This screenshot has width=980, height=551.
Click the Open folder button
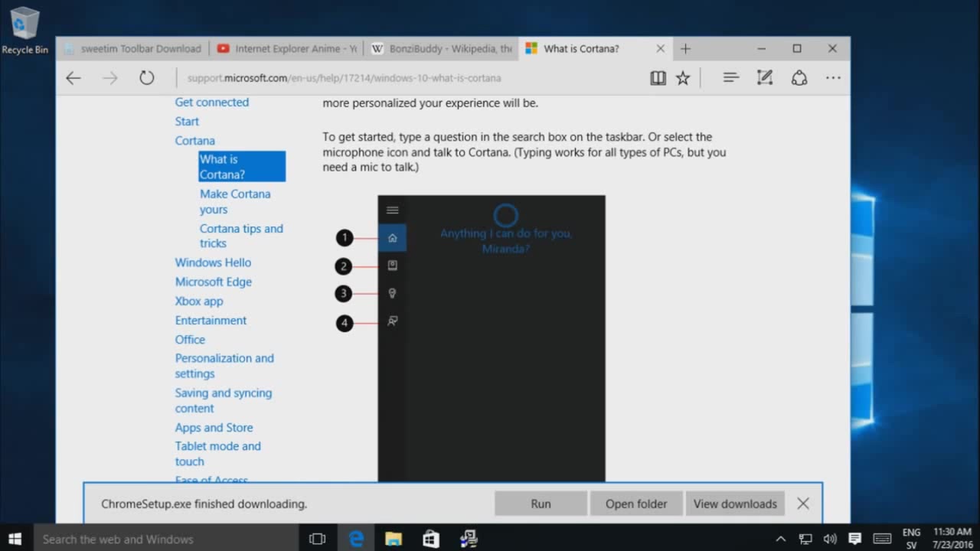click(x=636, y=504)
